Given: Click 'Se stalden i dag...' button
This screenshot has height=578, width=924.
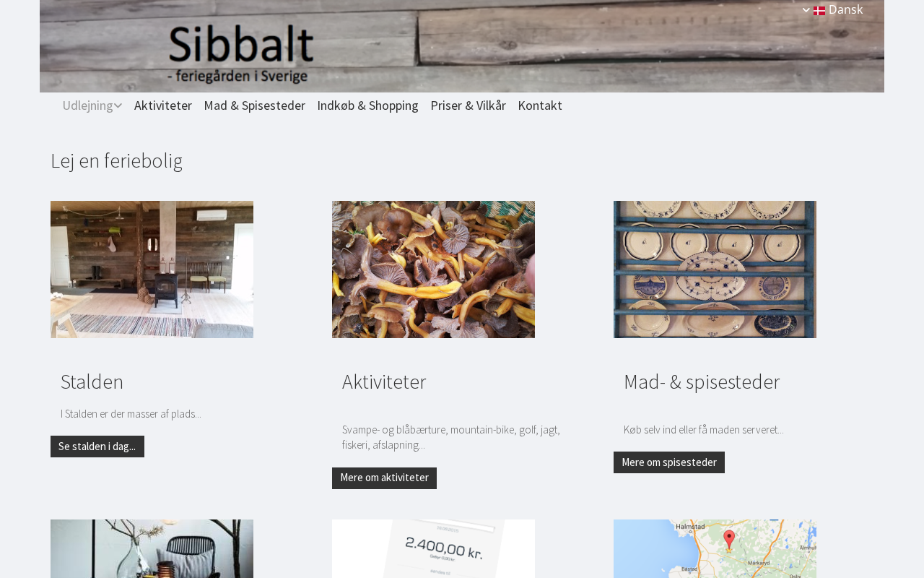Looking at the screenshot, I should click(97, 447).
